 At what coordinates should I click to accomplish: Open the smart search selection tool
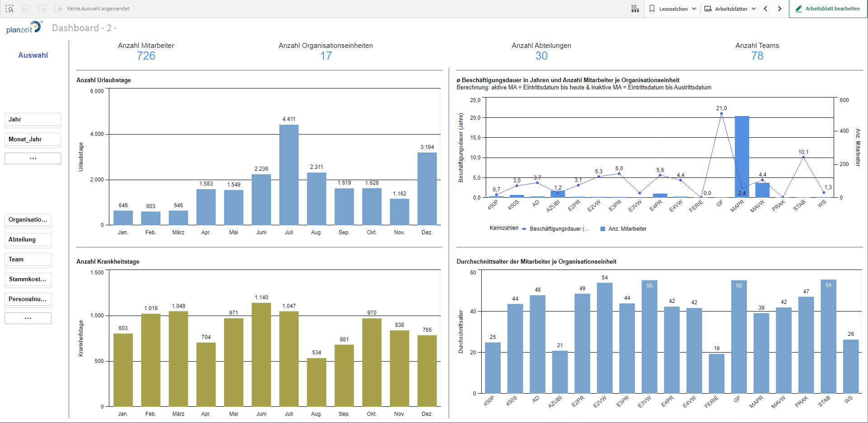(x=9, y=9)
